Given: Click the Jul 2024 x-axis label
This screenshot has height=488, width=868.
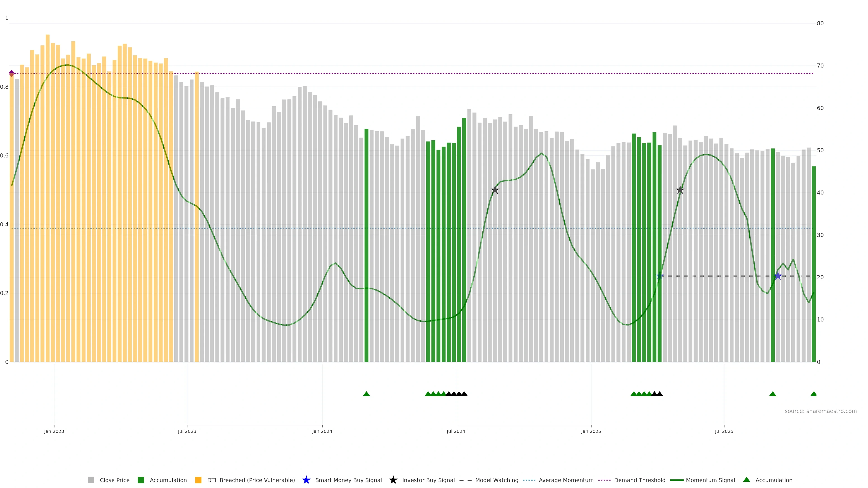Looking at the screenshot, I should [x=455, y=431].
